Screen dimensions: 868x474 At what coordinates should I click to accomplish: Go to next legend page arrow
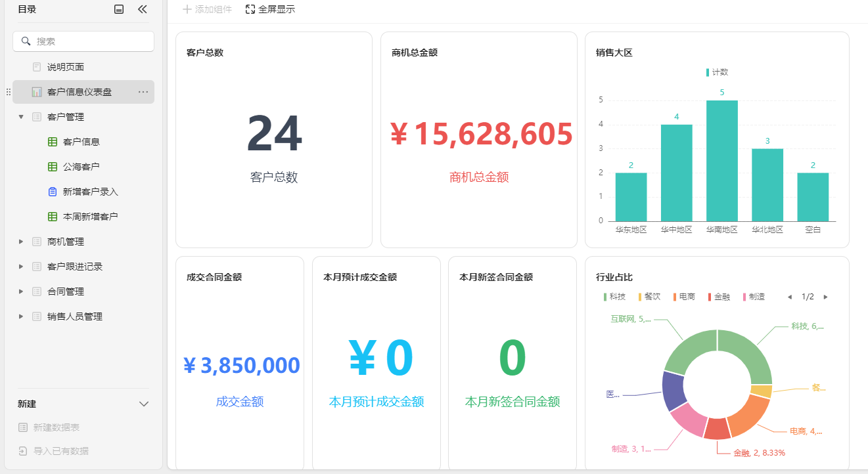826,297
